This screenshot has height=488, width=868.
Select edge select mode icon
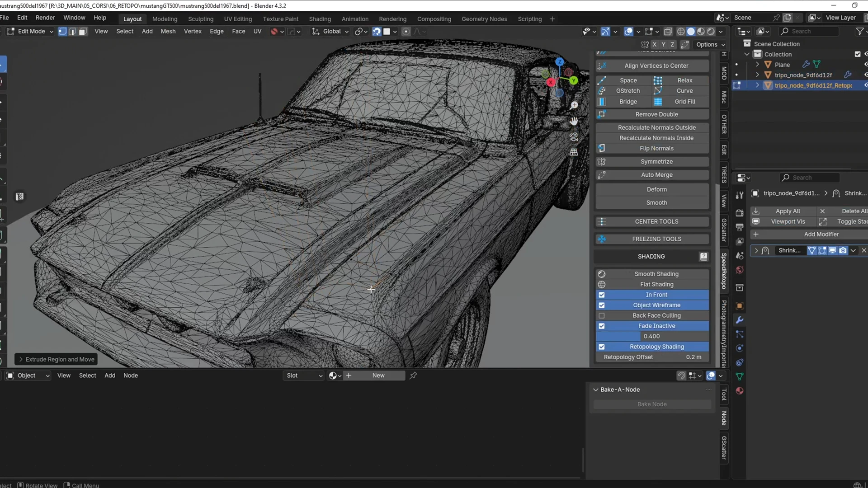click(x=72, y=32)
